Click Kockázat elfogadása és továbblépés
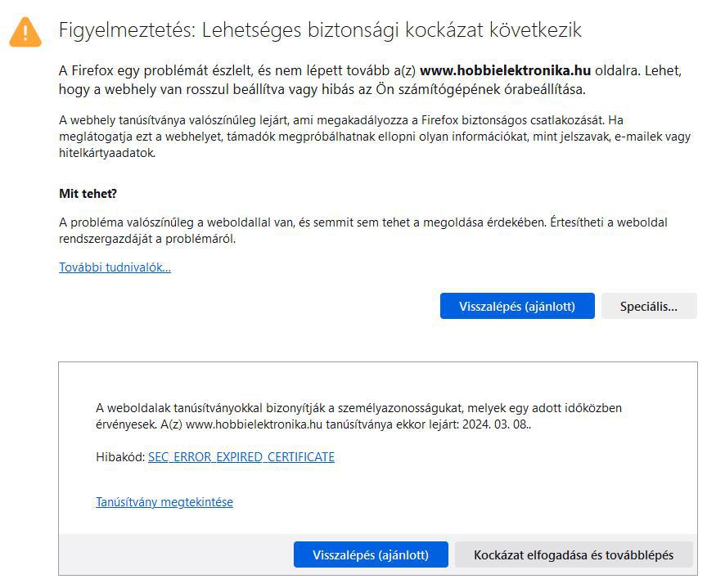This screenshot has height=588, width=707. tap(573, 554)
